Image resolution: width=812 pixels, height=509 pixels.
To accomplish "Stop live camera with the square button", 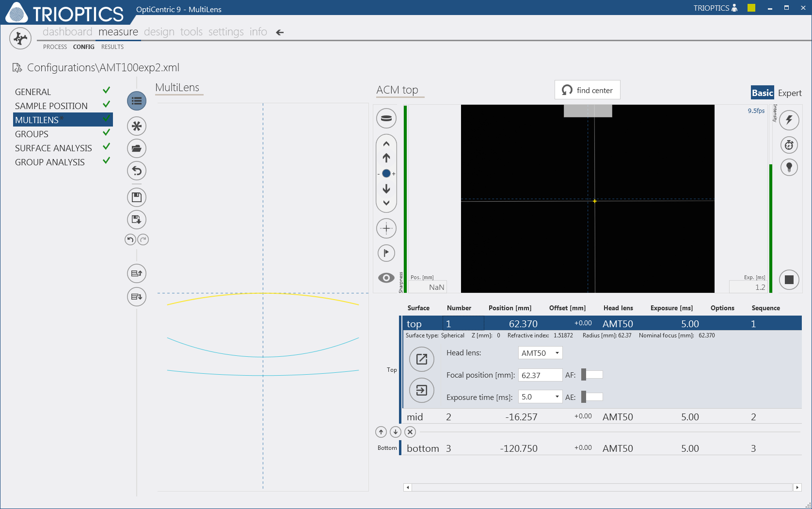I will tap(789, 280).
